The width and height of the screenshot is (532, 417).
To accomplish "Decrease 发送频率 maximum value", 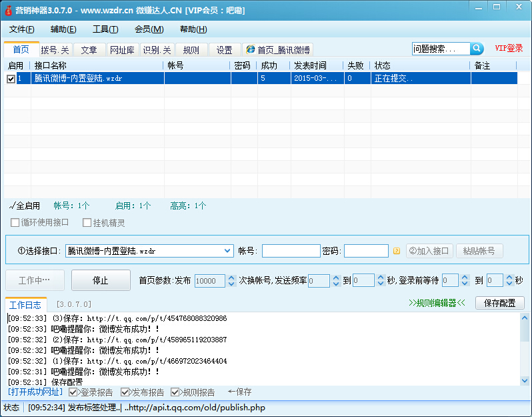I will (381, 284).
